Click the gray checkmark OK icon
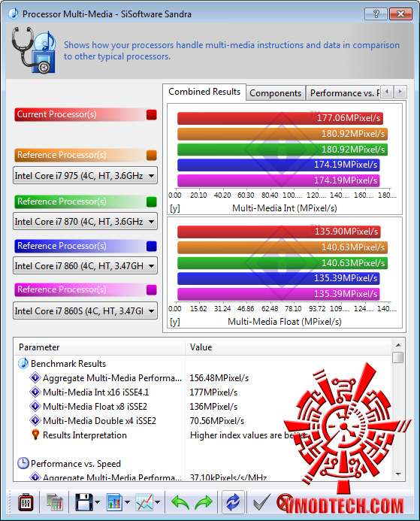420x521 pixels. pos(262,502)
